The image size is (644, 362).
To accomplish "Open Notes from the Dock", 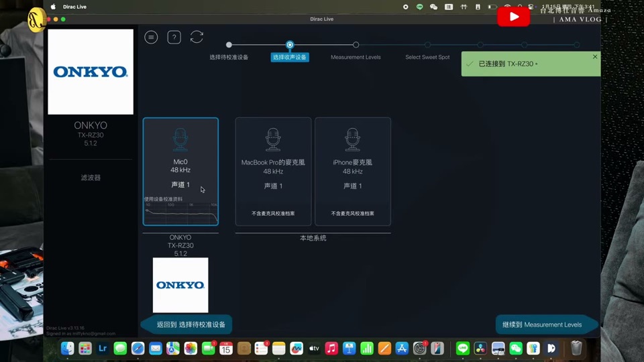I will point(279,349).
